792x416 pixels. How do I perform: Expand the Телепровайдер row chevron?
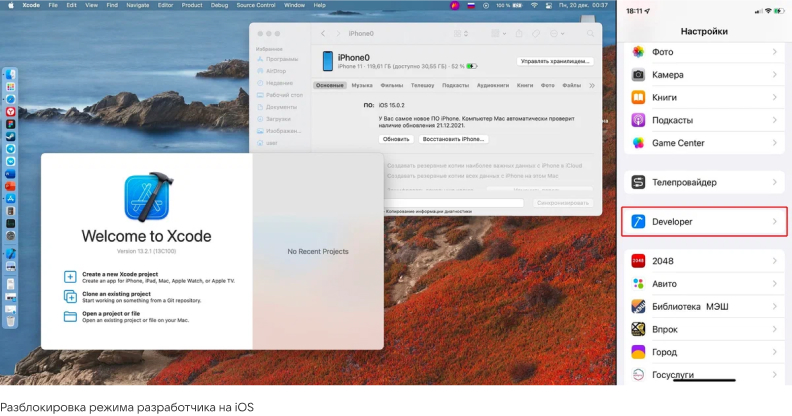(774, 182)
